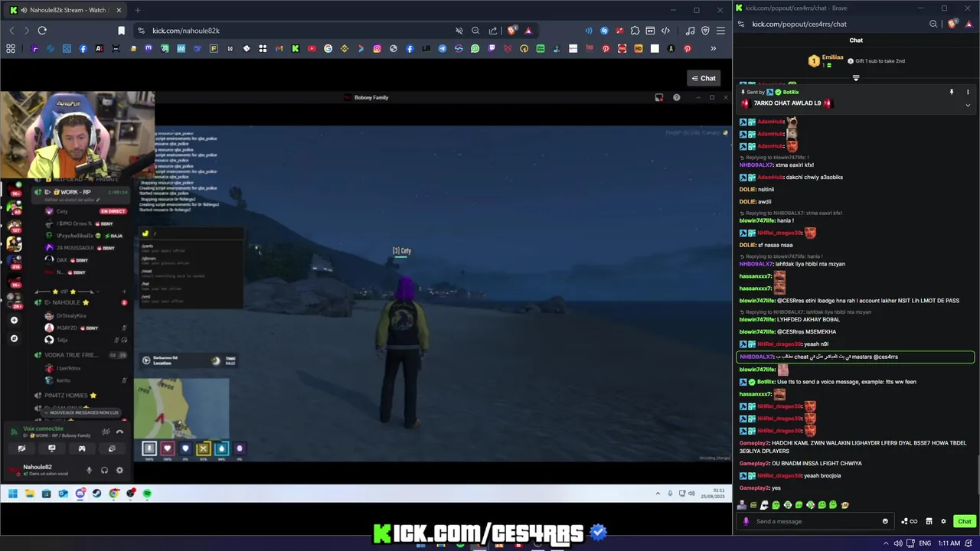Click Emiliiaa leaderboard name
980x551 pixels.
pyautogui.click(x=832, y=57)
